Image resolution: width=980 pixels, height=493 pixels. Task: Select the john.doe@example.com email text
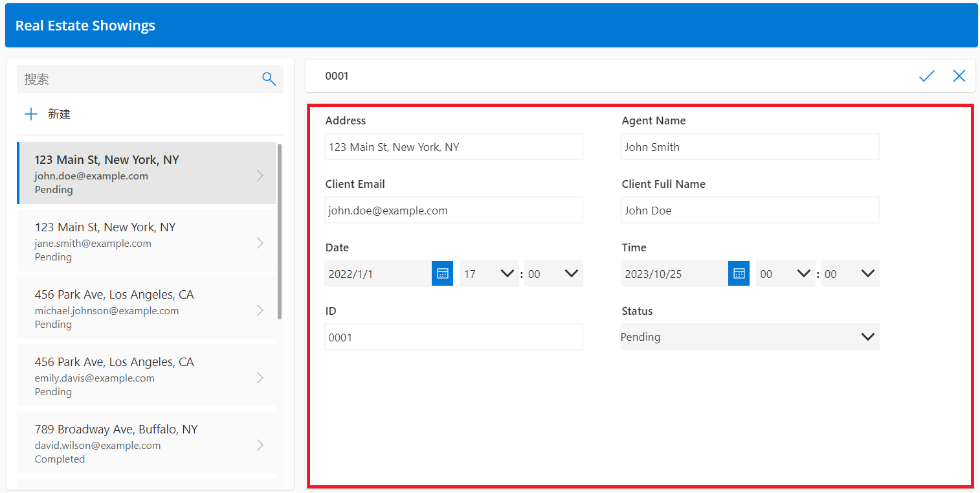[x=91, y=176]
